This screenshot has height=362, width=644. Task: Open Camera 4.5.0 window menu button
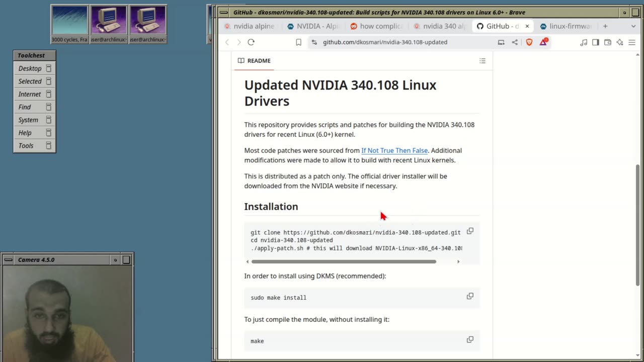pos(9,260)
